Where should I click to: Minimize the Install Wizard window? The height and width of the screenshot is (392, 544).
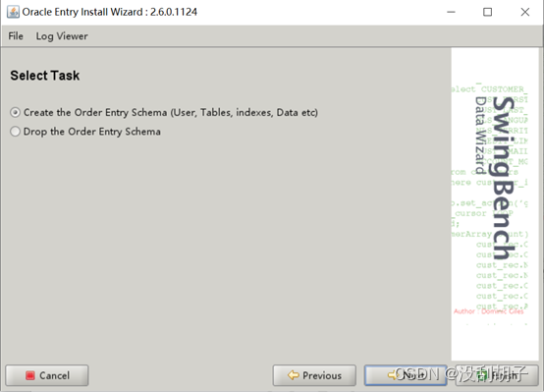click(x=451, y=12)
